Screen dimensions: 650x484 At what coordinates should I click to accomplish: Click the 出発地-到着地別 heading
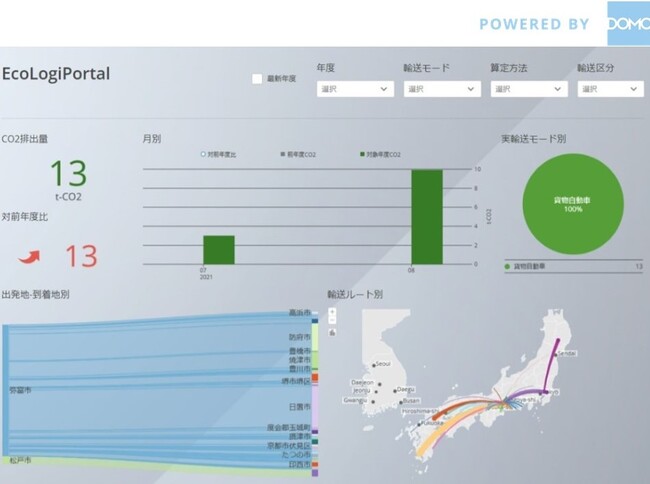coord(36,295)
